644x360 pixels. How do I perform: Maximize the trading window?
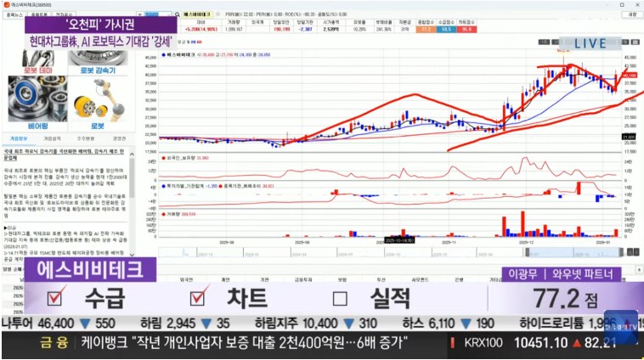coord(623,4)
